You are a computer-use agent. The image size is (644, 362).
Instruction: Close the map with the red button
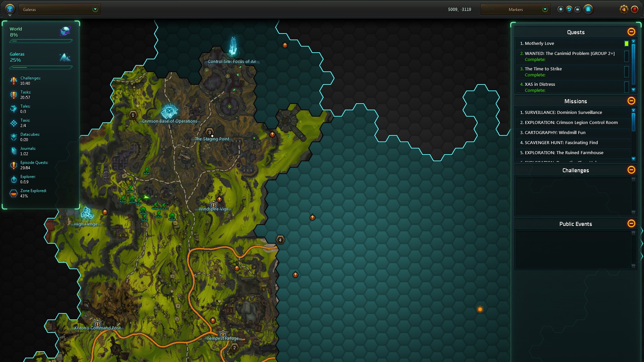click(635, 9)
